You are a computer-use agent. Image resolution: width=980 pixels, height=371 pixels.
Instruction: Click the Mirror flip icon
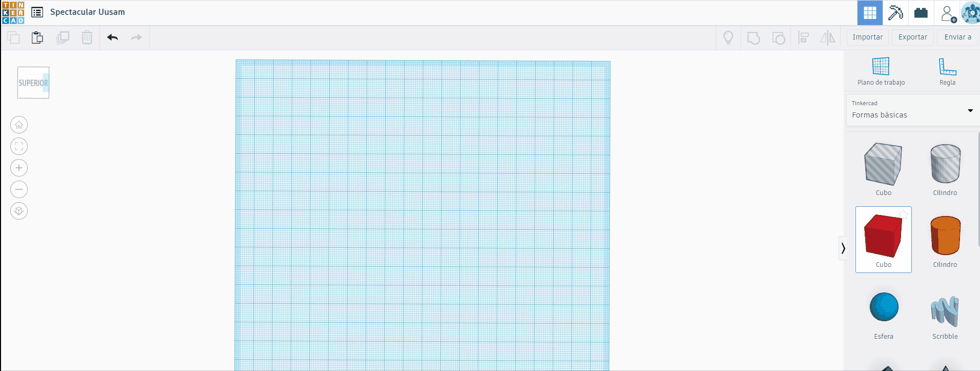[x=828, y=37]
